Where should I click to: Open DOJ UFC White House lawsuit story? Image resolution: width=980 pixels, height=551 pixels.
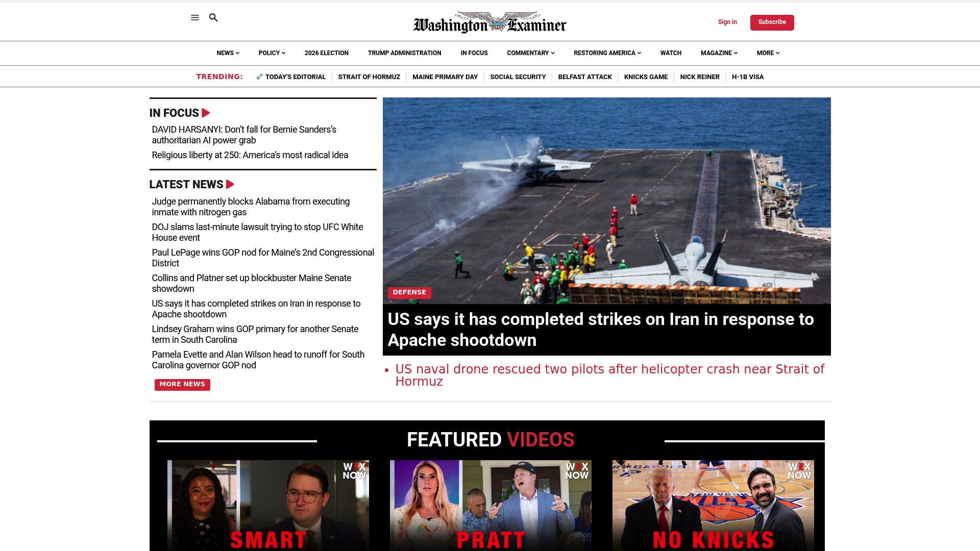(257, 232)
